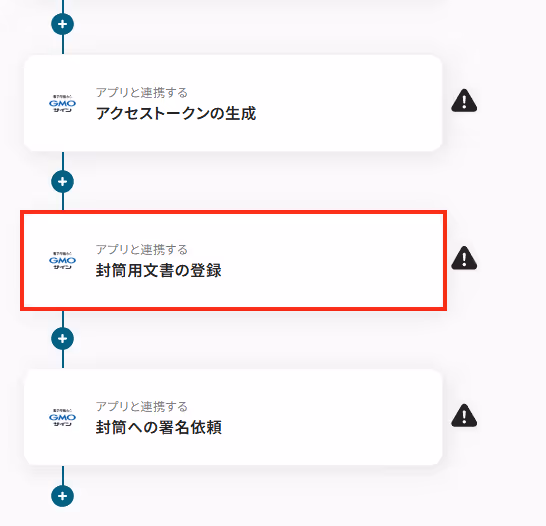Click plus button between アクセストークンの生成 and 封筒用文書の登録
546x526 pixels.
62,181
